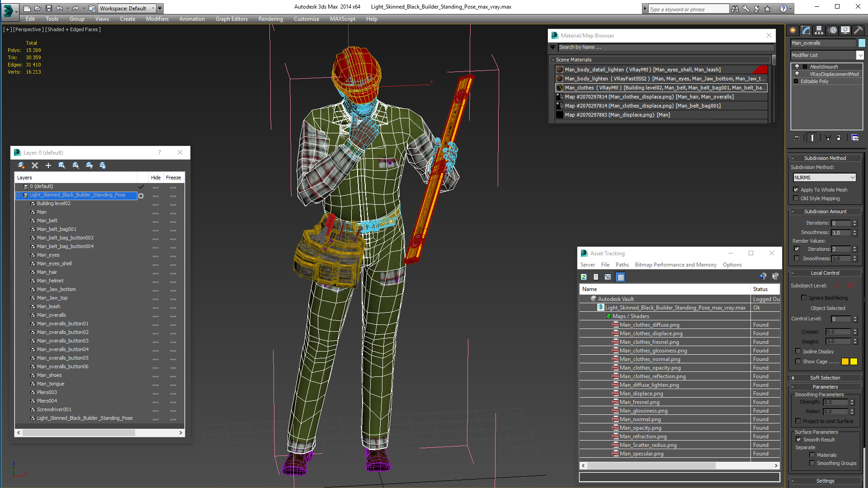Open the Display command panel tab
Image resolution: width=868 pixels, height=488 pixels.
coord(845,30)
